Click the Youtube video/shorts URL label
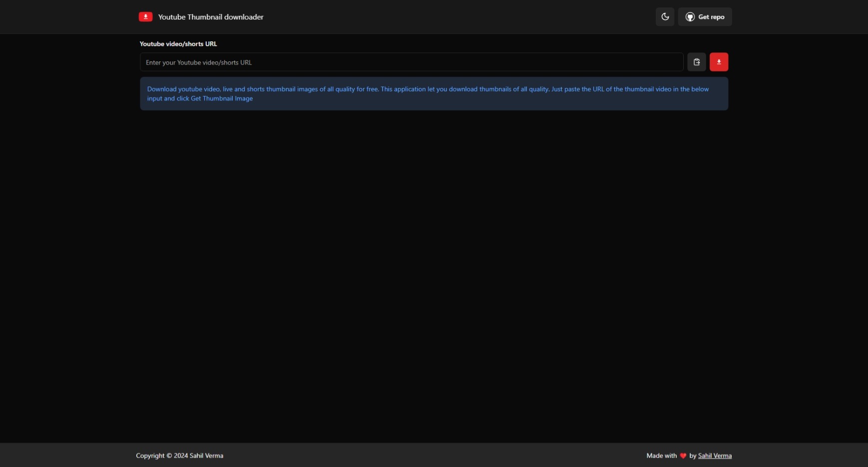 tap(178, 44)
